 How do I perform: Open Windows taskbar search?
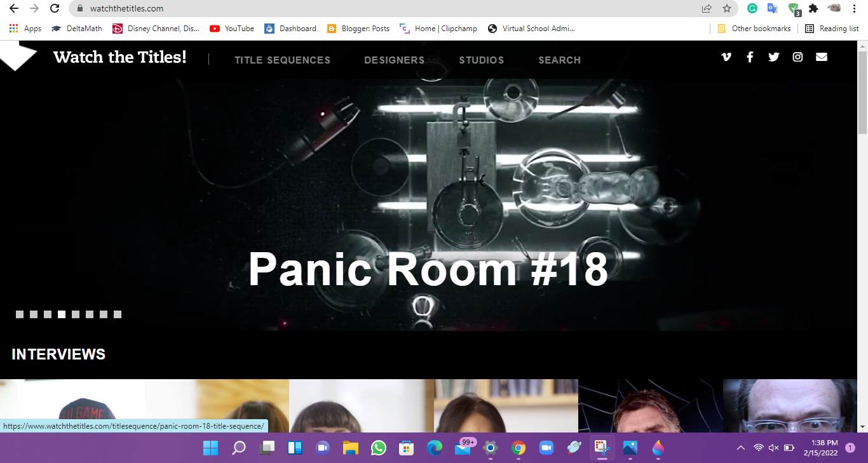point(238,448)
